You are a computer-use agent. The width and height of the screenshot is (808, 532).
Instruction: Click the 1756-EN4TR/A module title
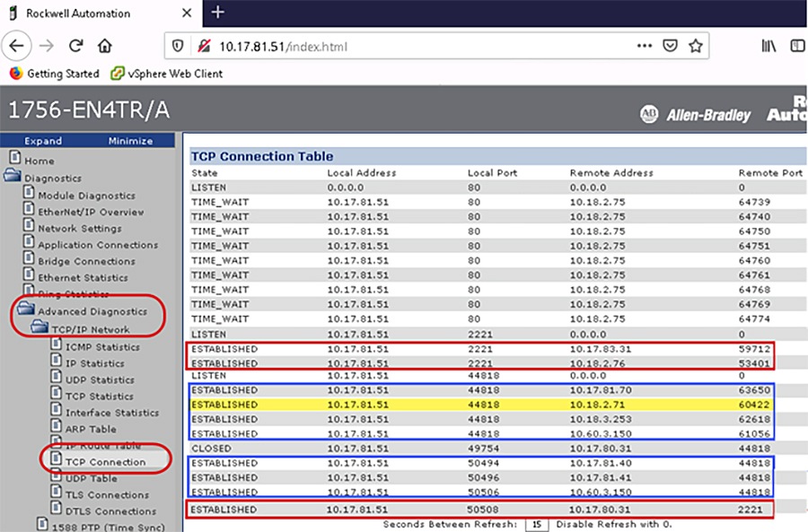tap(89, 109)
